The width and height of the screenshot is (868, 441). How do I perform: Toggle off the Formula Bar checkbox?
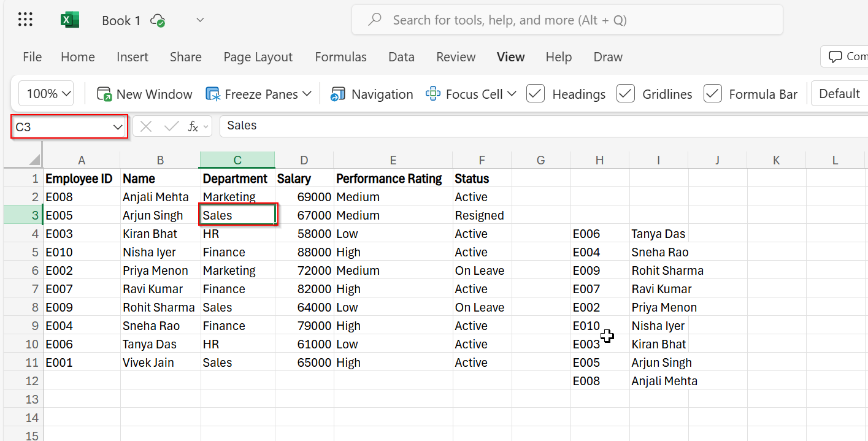pyautogui.click(x=712, y=93)
